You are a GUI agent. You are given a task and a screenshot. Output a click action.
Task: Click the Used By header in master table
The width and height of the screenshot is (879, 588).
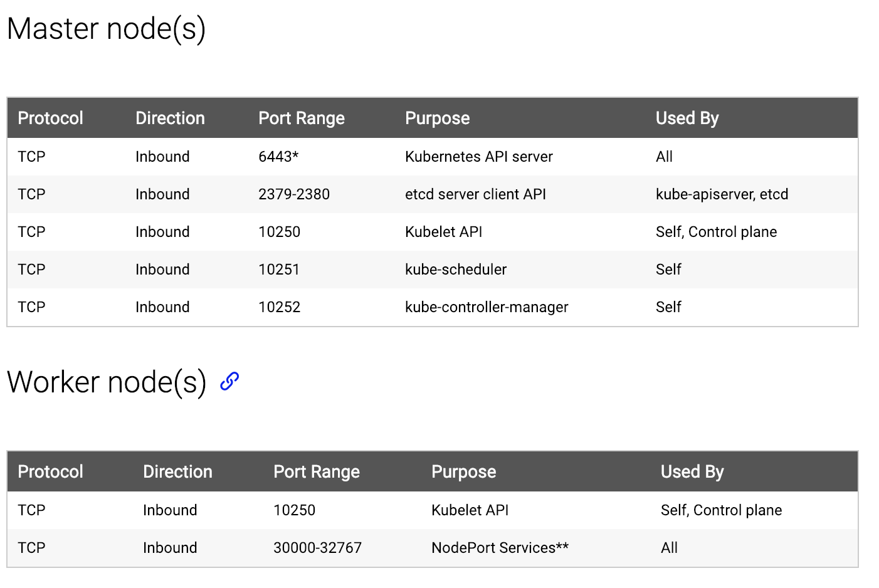[x=687, y=118]
